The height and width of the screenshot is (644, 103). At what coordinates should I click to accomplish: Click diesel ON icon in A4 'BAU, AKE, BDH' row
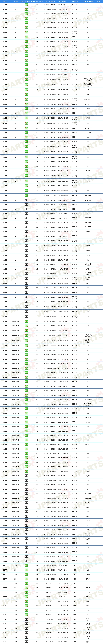tap(26, 265)
